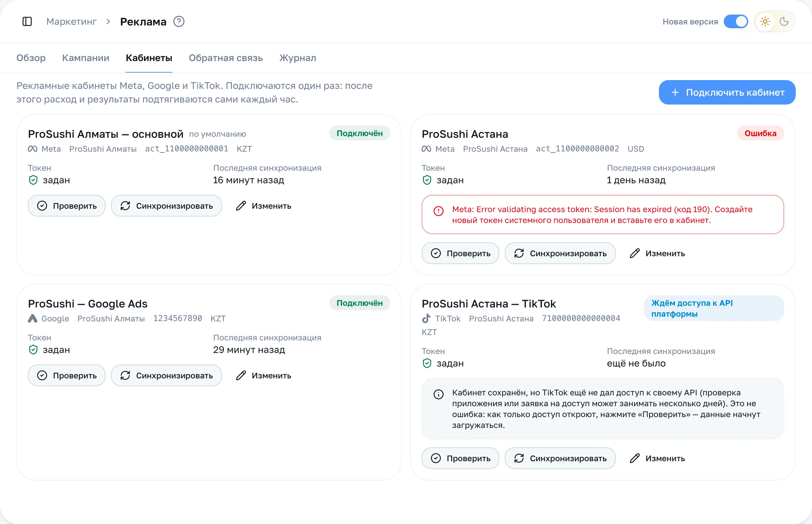Click Ждём доступа к API платформы badge
This screenshot has height=524, width=812.
[714, 308]
